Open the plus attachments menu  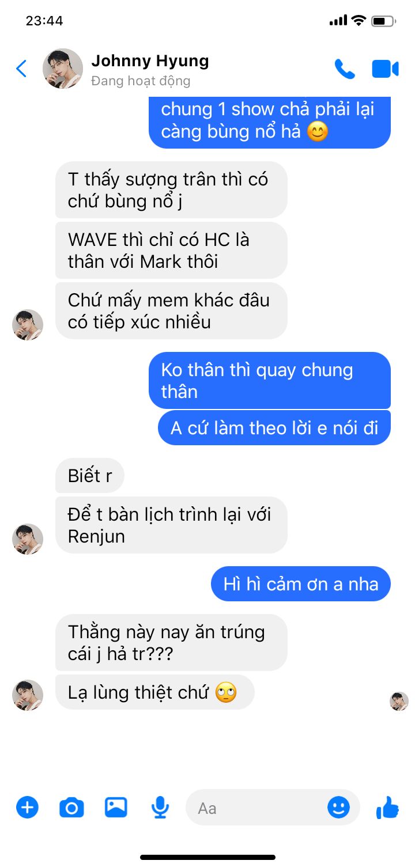point(27,808)
